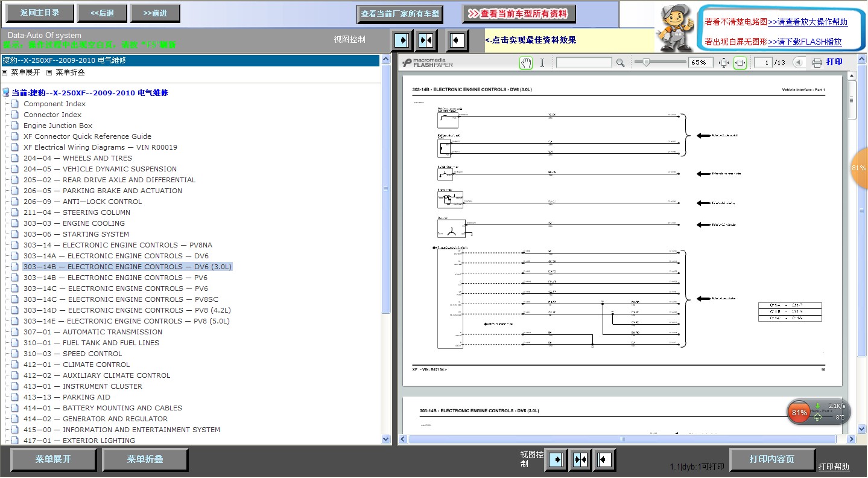Open XF Electrical Wiring Diagrams — VIN R00019
868x478 pixels.
point(101,147)
